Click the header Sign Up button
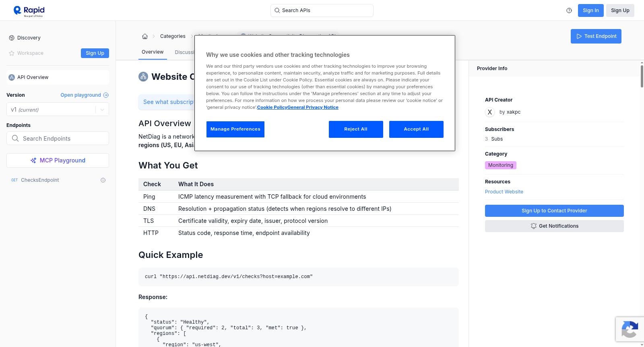 pyautogui.click(x=620, y=10)
